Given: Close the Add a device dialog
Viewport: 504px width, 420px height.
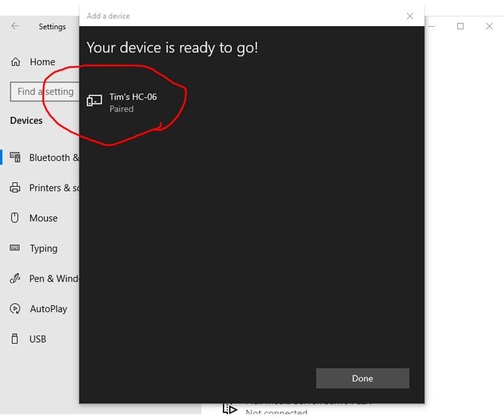Looking at the screenshot, I should coord(410,16).
